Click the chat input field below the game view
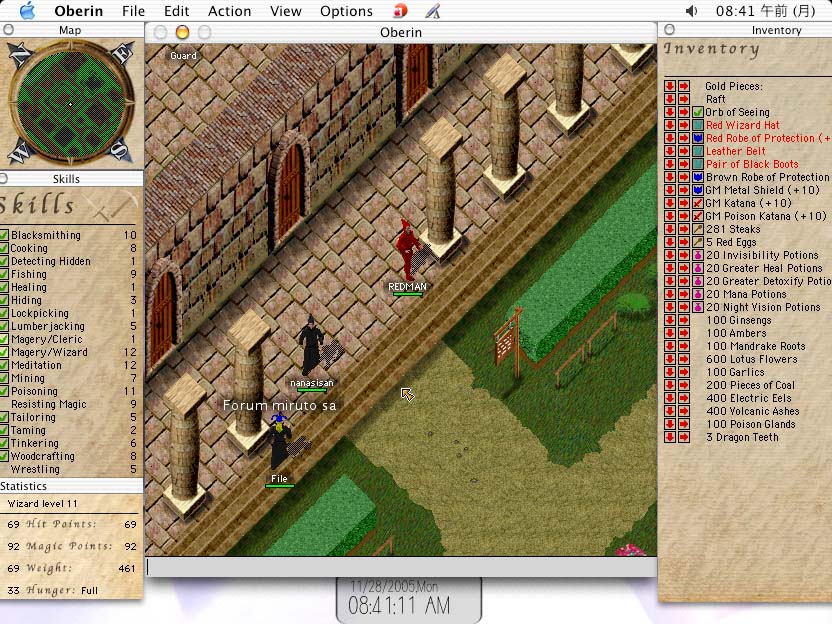832x624 pixels. pos(401,567)
